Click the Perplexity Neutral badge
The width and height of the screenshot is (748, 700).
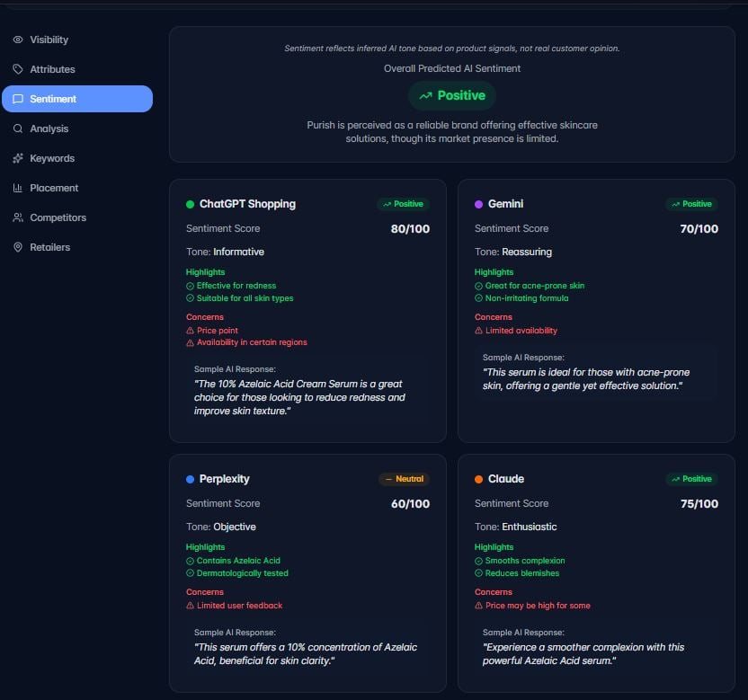404,479
